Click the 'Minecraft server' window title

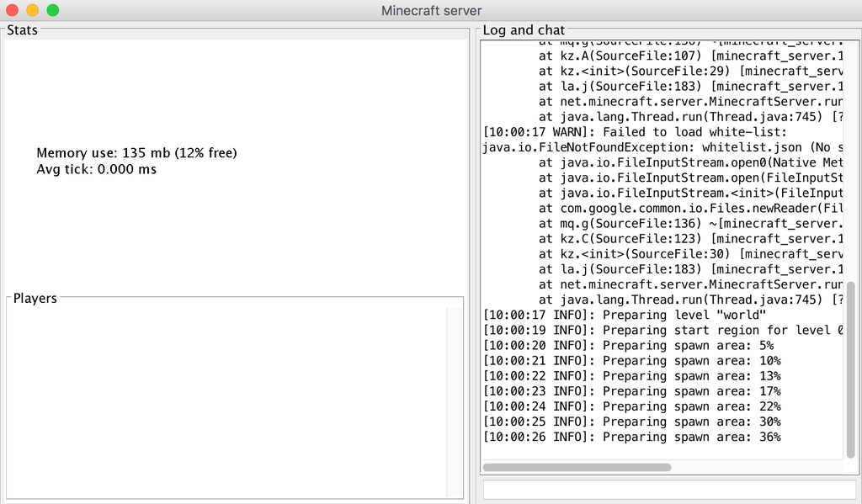pos(432,10)
